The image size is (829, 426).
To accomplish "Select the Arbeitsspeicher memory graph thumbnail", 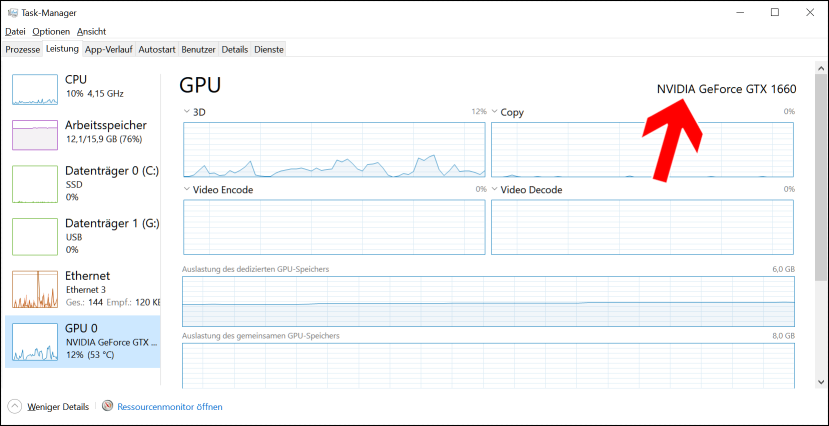I will point(36,135).
